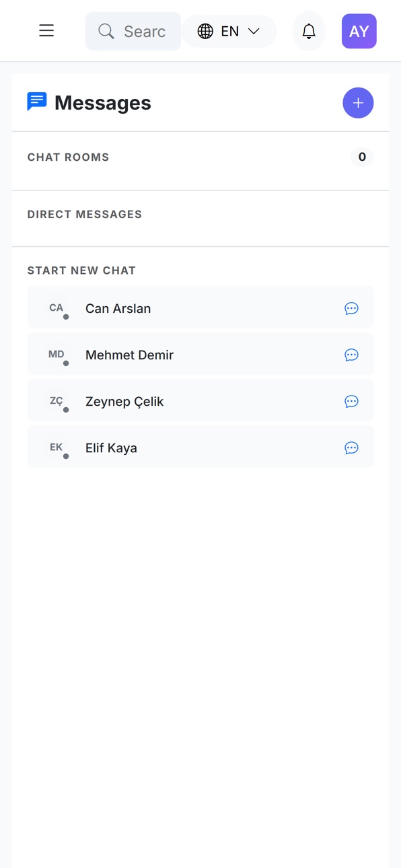Click the chat rooms count badge
Screen dimensions: 401x868
click(x=362, y=157)
